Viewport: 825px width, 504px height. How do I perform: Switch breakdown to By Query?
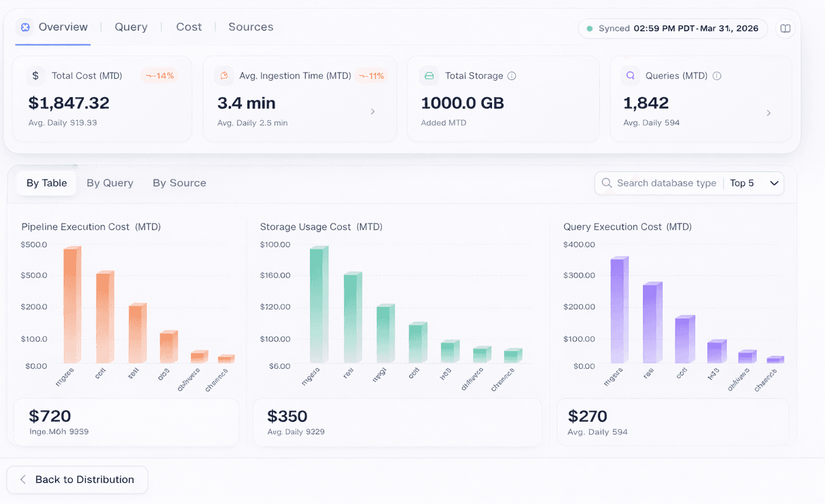[x=110, y=183]
